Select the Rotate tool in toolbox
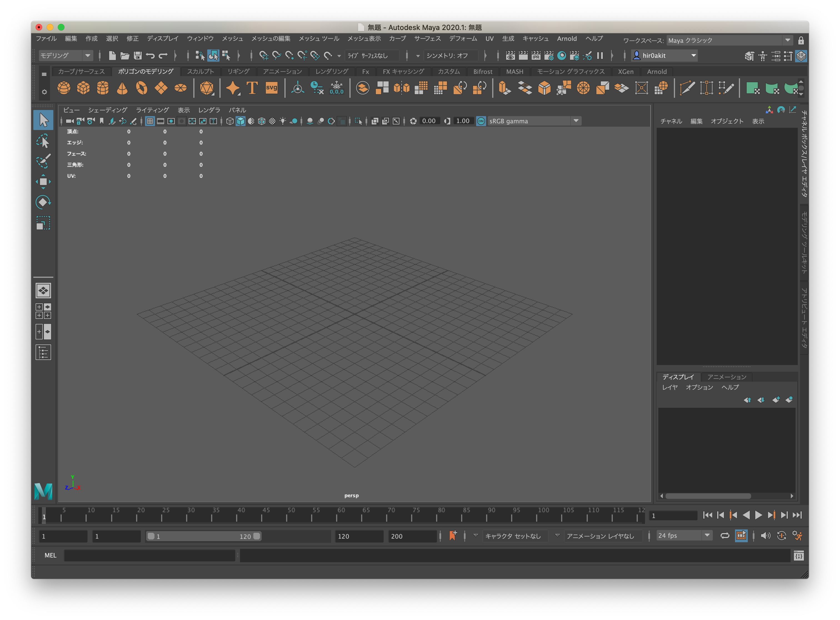Image resolution: width=840 pixels, height=620 pixels. (x=43, y=202)
